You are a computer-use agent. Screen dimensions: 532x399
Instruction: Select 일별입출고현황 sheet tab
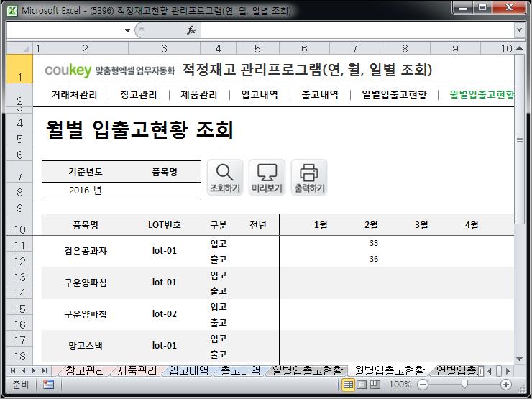(308, 370)
